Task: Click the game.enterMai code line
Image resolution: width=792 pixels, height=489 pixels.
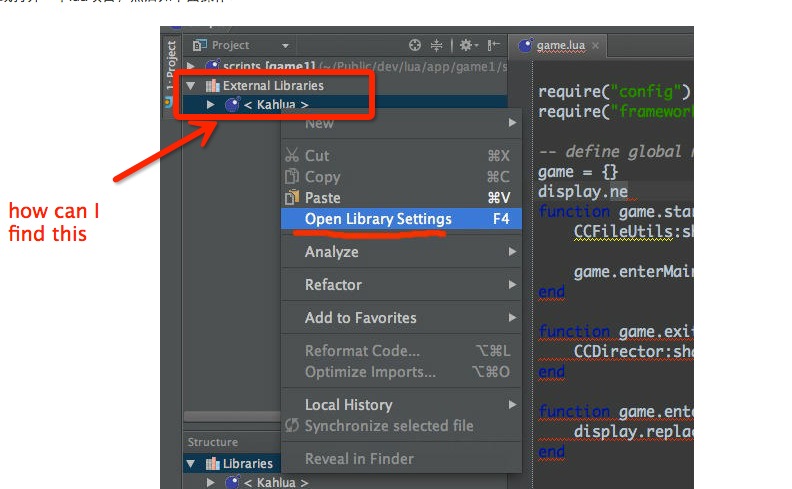Action: [x=633, y=272]
